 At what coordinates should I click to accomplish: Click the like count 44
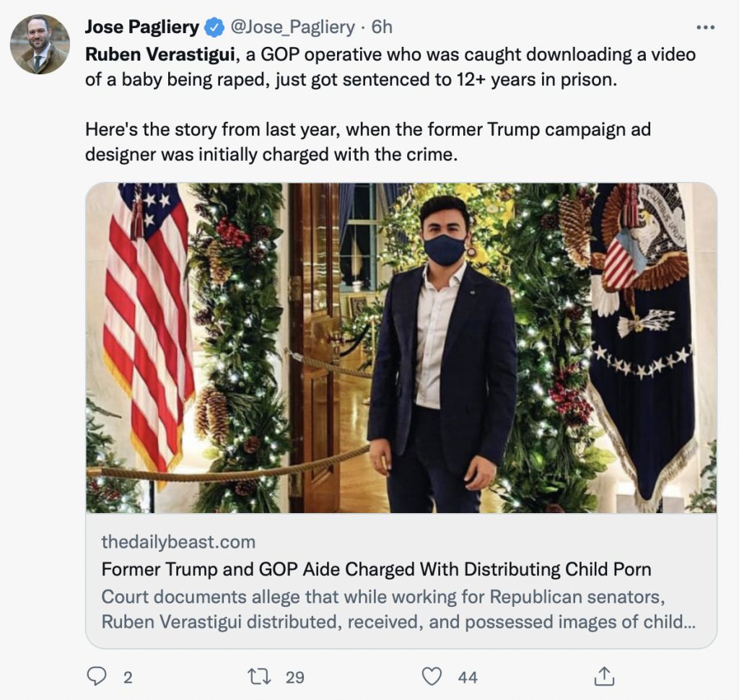click(468, 677)
